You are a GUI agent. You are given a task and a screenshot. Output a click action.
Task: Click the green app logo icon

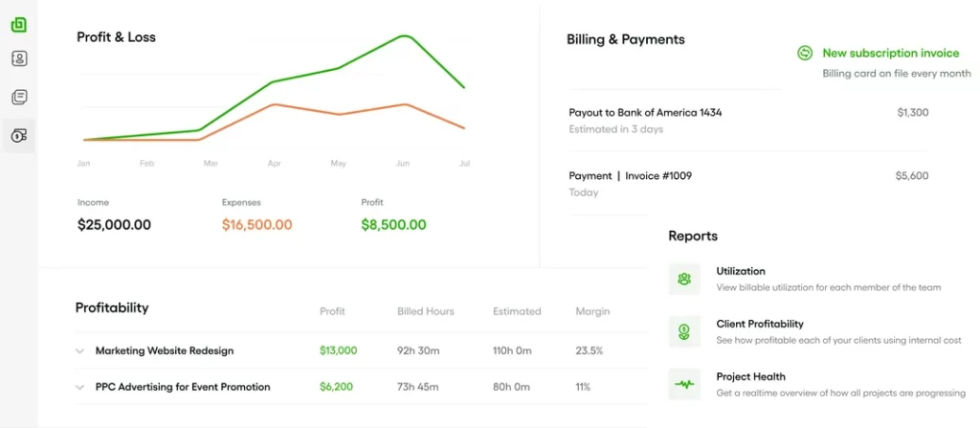pos(19,24)
